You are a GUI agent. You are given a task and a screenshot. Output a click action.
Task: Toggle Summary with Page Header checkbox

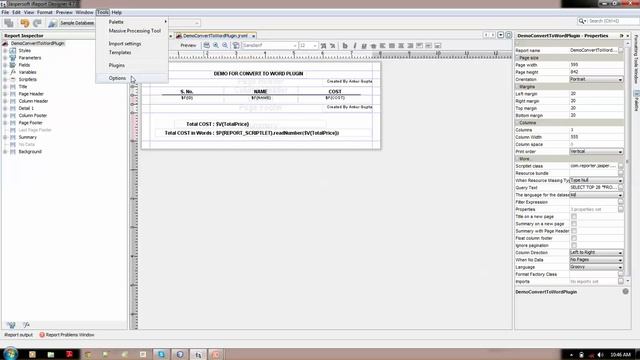click(x=574, y=231)
